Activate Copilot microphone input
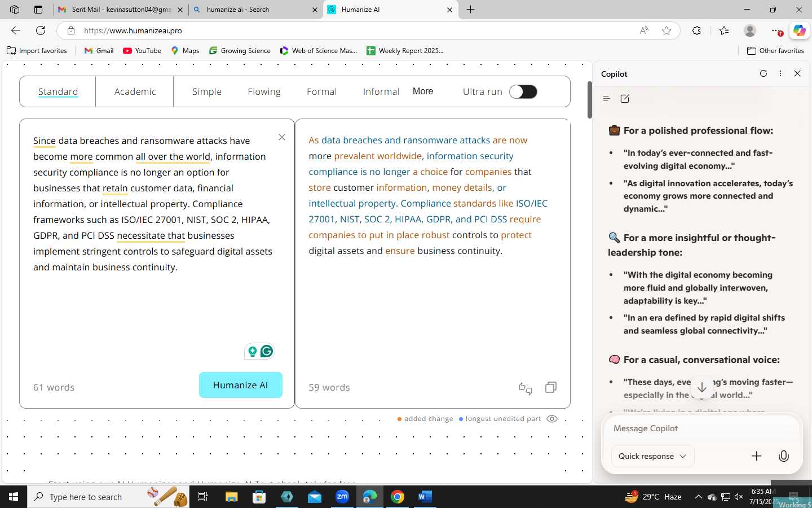This screenshot has height=508, width=812. (x=784, y=456)
